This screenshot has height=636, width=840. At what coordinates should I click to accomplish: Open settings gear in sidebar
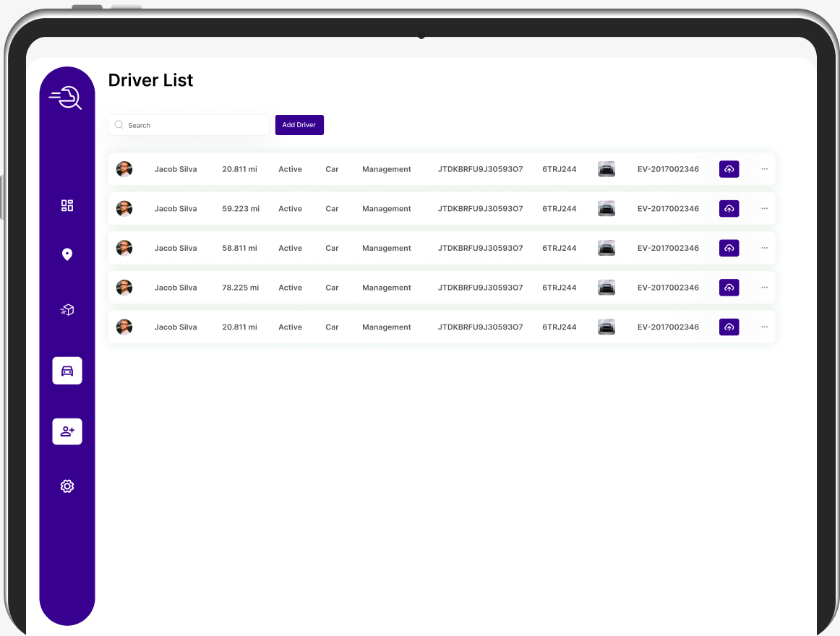click(x=67, y=486)
